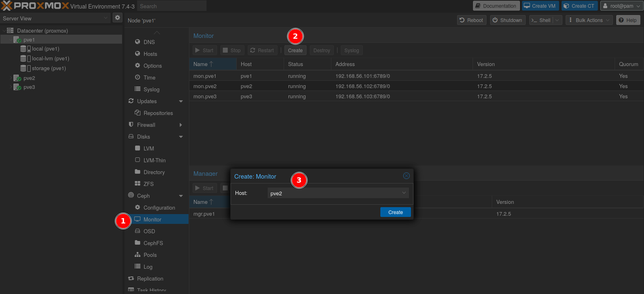
Task: Open the root@pam user menu
Action: click(622, 6)
